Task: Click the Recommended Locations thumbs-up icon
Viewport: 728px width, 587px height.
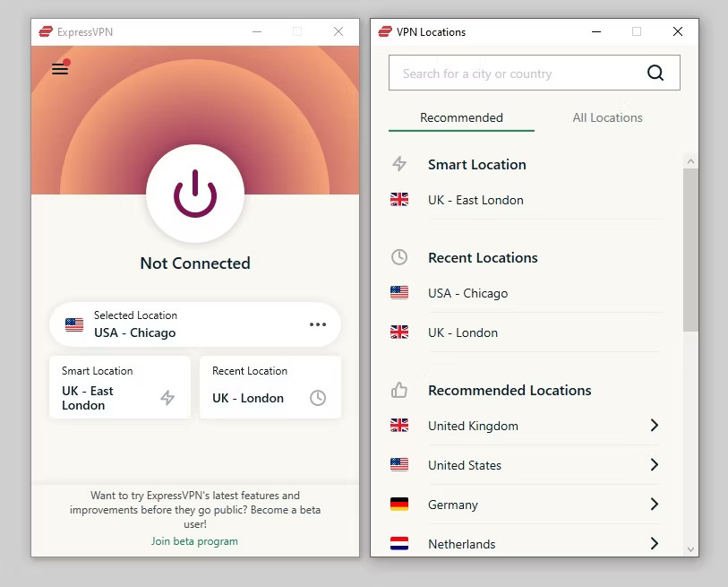Action: [398, 390]
